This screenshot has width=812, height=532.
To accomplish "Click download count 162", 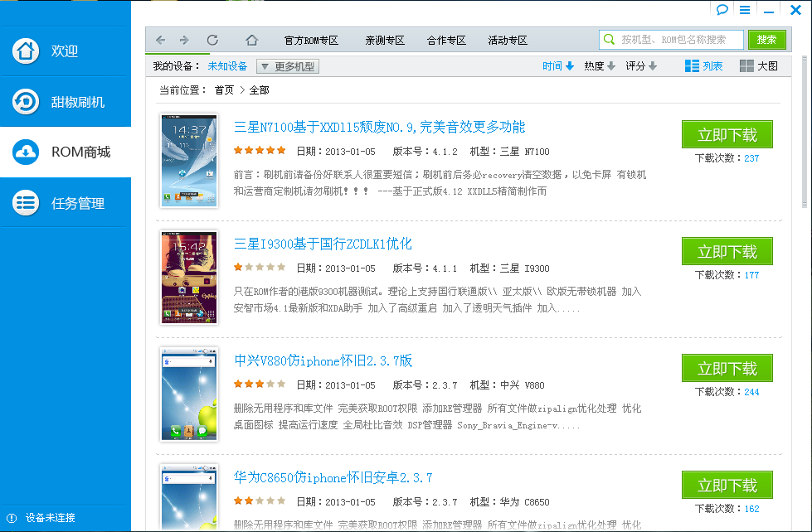I will [x=751, y=510].
